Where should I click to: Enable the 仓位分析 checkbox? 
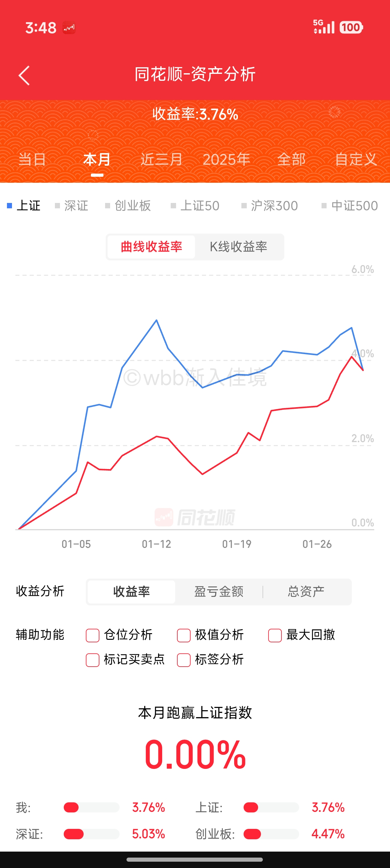tap(93, 635)
